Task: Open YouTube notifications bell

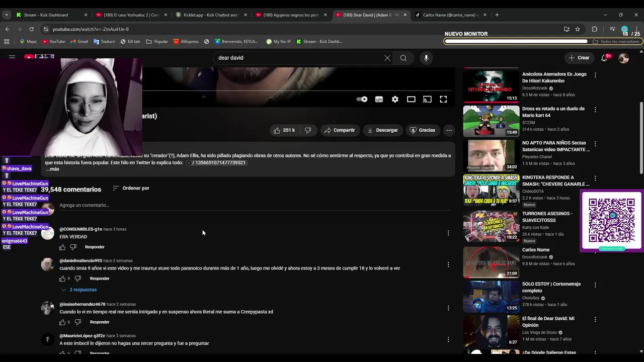Action: point(604,58)
